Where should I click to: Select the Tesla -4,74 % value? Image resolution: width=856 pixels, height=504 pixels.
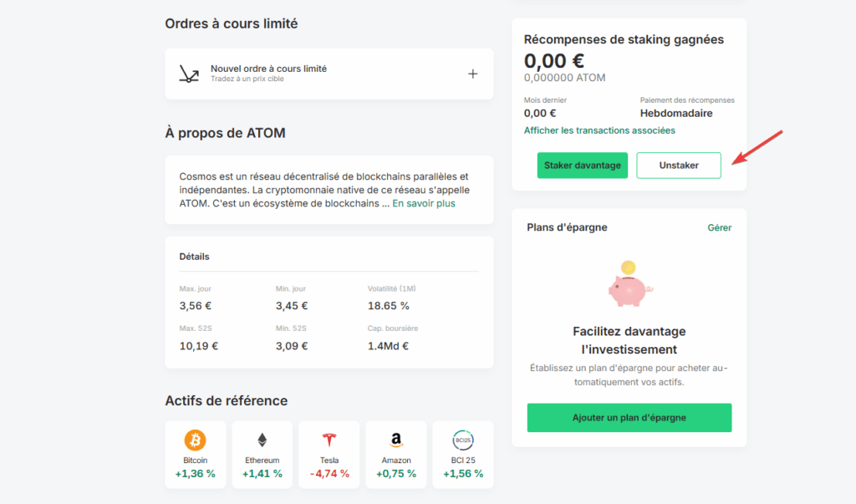(329, 474)
